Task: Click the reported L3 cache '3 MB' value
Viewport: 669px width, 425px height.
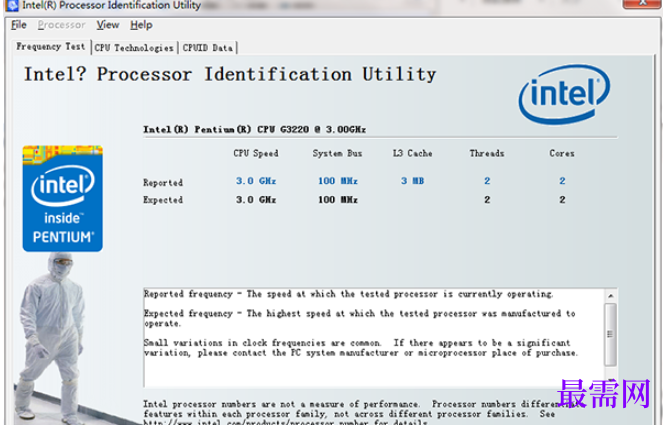Action: (413, 181)
